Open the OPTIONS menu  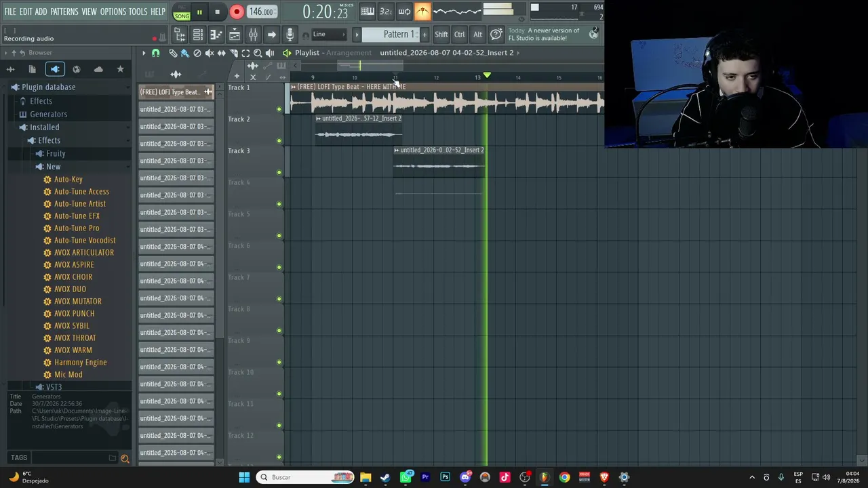(113, 12)
